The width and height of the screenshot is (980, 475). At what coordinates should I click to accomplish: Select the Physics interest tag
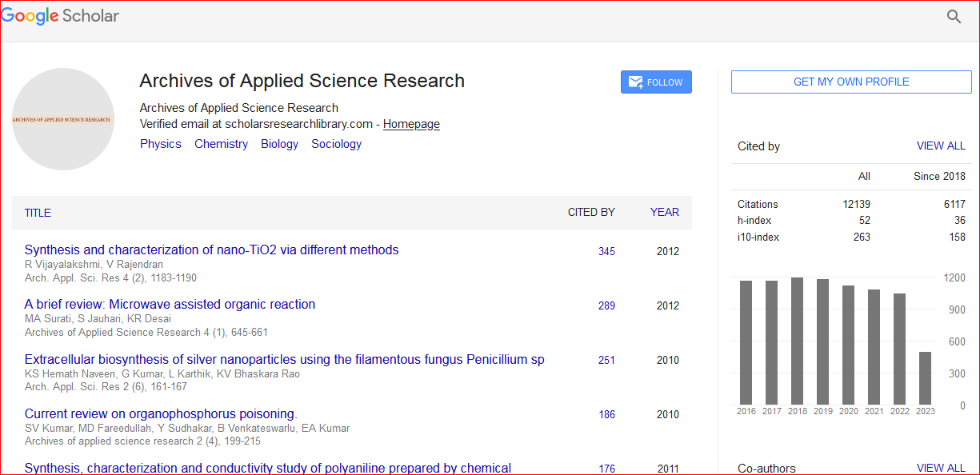161,144
